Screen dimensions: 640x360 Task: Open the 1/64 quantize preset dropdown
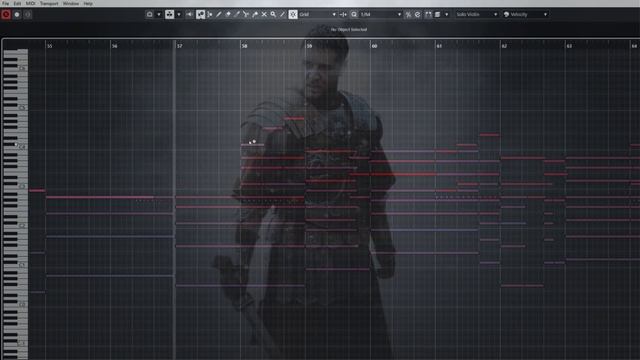pyautogui.click(x=381, y=14)
